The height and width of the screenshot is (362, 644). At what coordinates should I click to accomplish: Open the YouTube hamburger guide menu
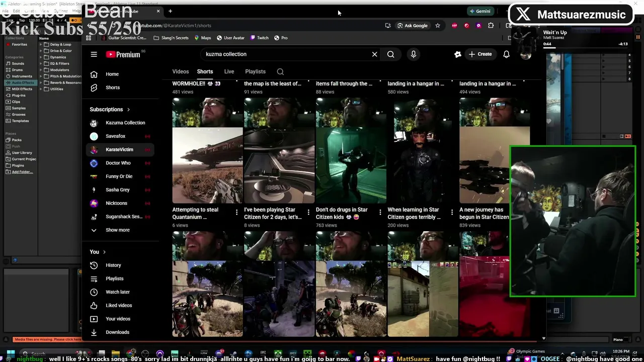pos(94,54)
